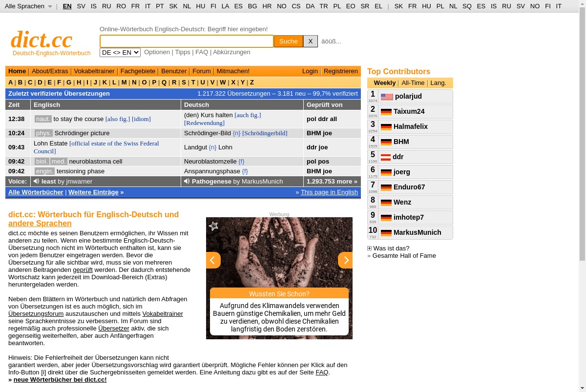The width and height of the screenshot is (586, 392).
Task: Open the Forum menu item
Action: click(x=202, y=71)
